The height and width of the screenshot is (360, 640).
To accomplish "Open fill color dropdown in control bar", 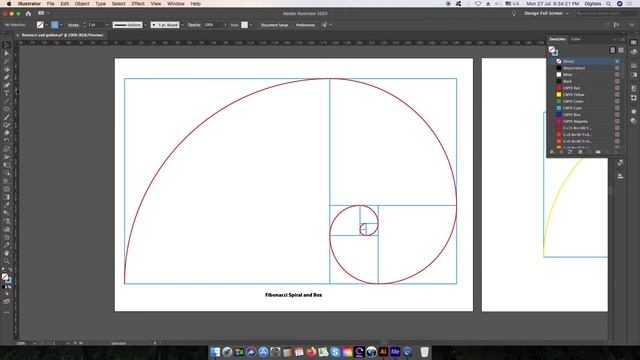I will click(47, 25).
